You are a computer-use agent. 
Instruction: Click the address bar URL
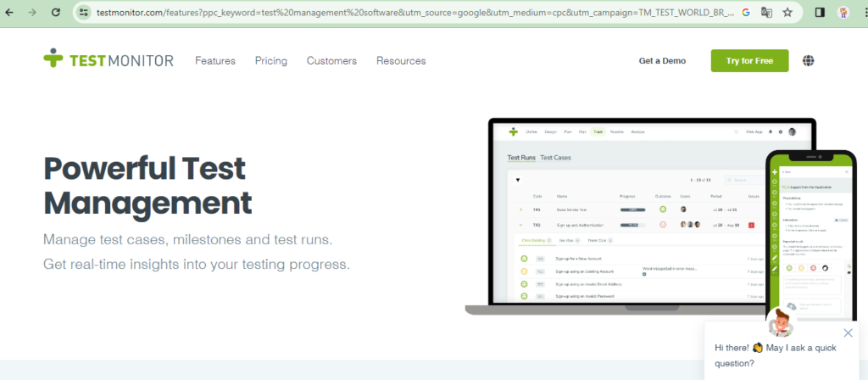(415, 12)
